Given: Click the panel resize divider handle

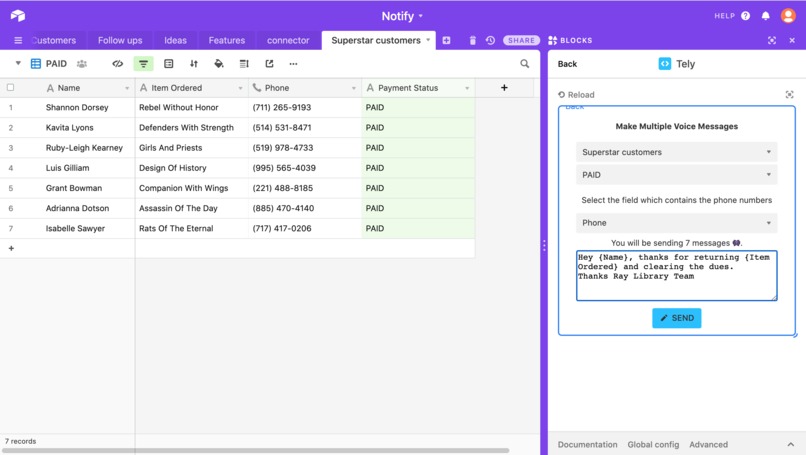Looking at the screenshot, I should pos(544,246).
